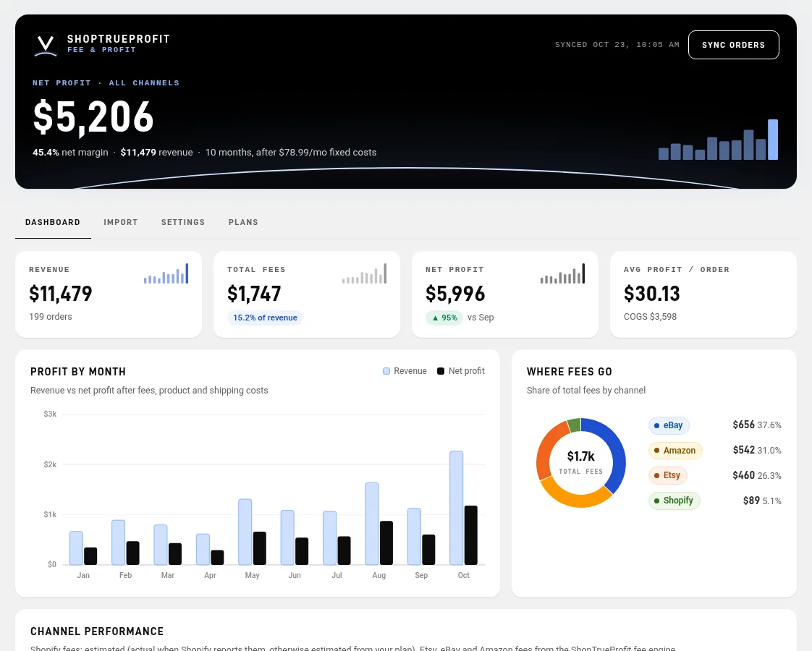Click the October net profit bar
The image size is (812, 651).
[x=470, y=535]
